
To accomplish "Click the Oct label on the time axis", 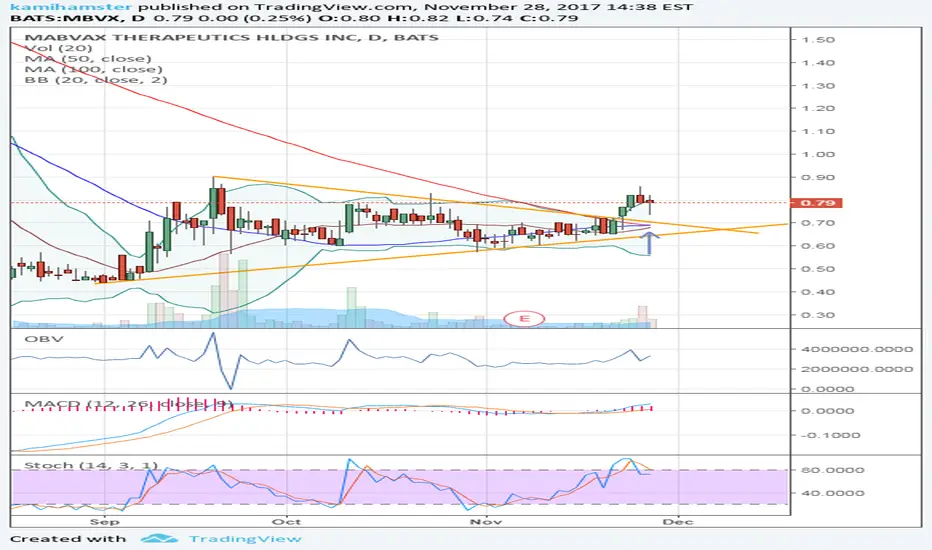I will pyautogui.click(x=286, y=522).
